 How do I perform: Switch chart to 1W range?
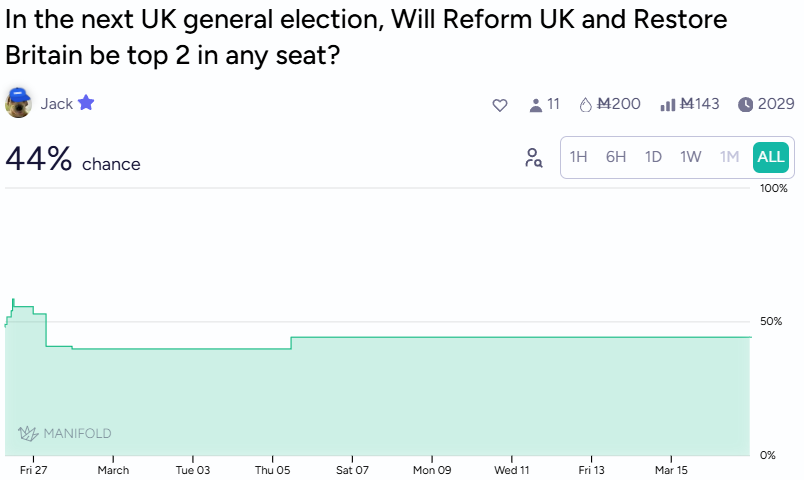click(691, 157)
